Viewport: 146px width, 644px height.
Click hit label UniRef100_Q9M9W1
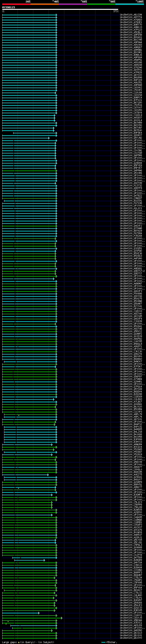131,50
